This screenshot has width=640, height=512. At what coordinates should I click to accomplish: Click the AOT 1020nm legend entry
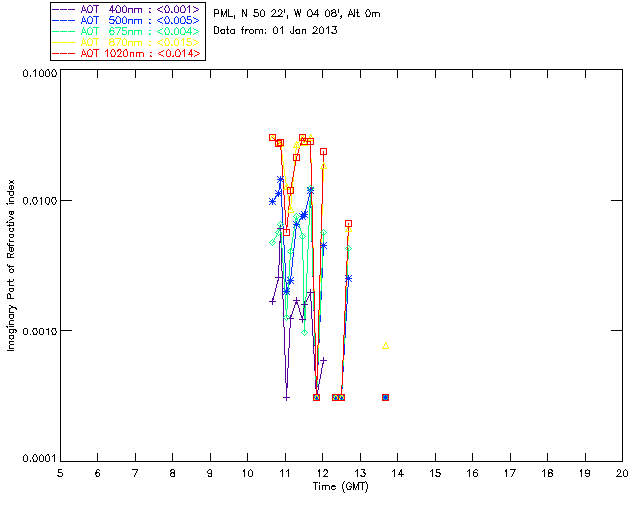(126, 53)
